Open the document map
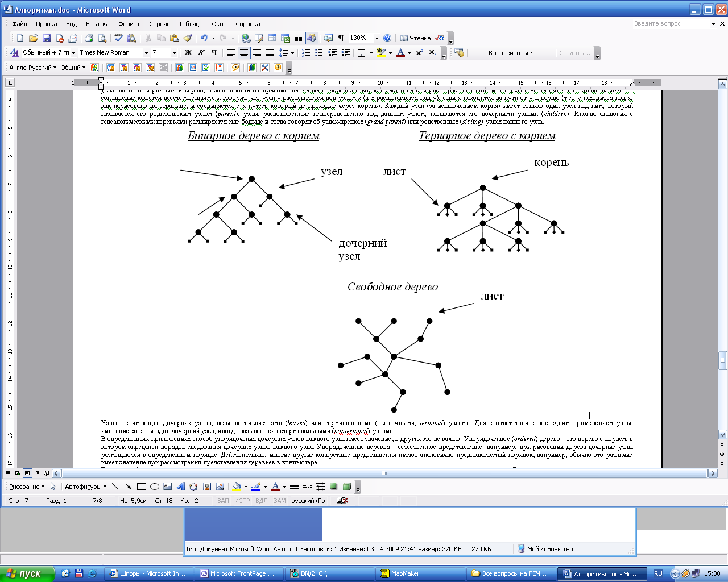Image resolution: width=728 pixels, height=582 pixels. pos(328,38)
